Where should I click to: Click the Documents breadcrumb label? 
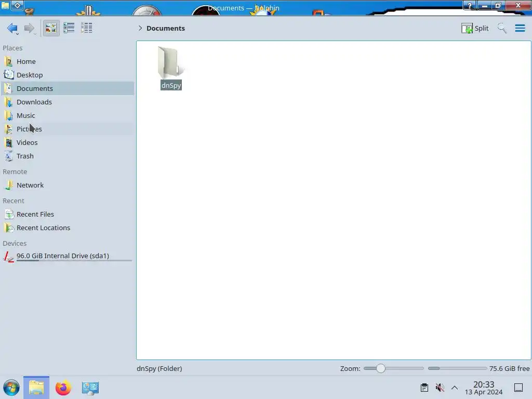166,28
